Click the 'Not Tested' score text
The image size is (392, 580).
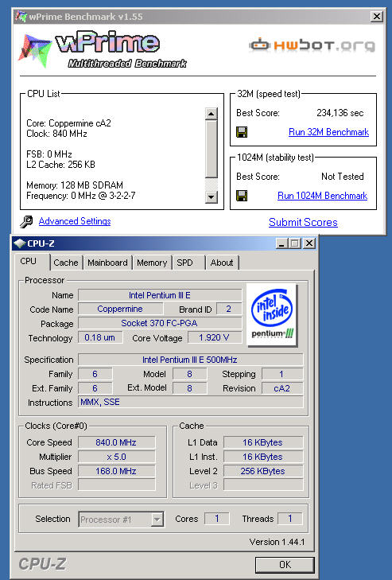pos(343,177)
